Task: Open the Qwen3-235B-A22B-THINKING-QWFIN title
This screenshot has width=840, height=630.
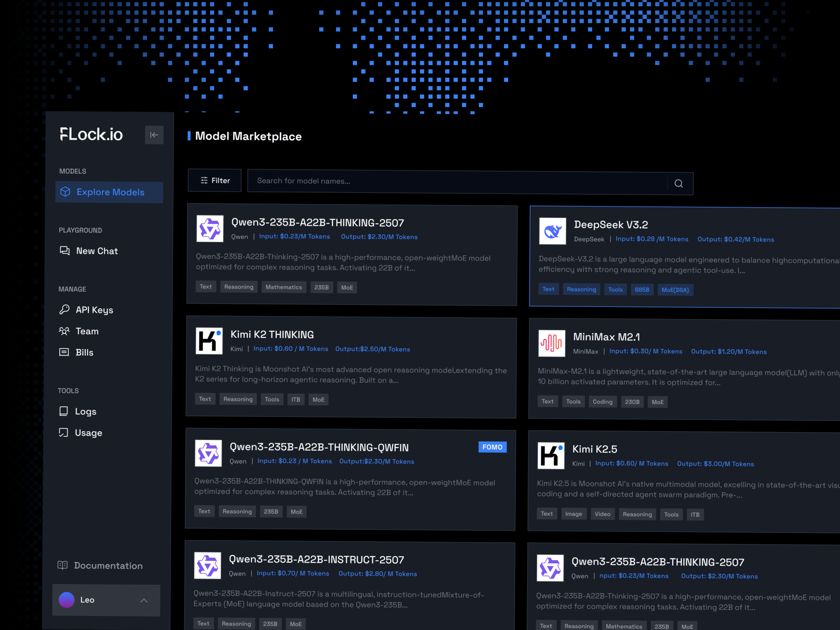Action: tap(319, 447)
